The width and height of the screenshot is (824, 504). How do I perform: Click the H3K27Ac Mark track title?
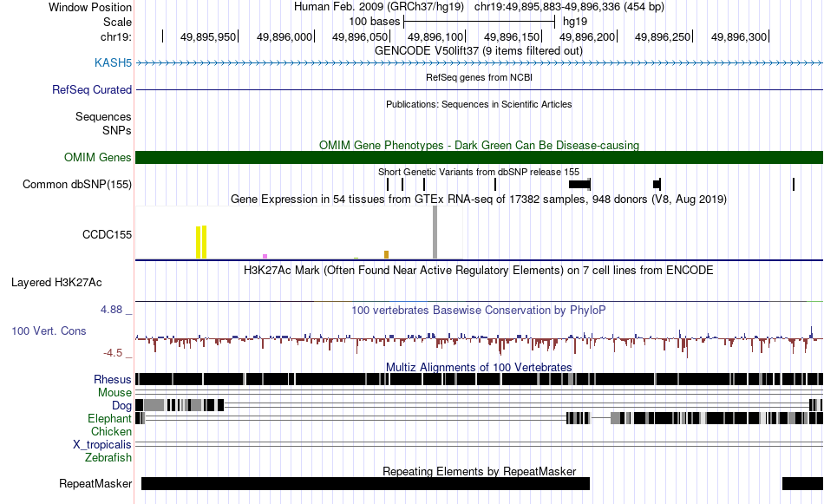click(x=479, y=270)
